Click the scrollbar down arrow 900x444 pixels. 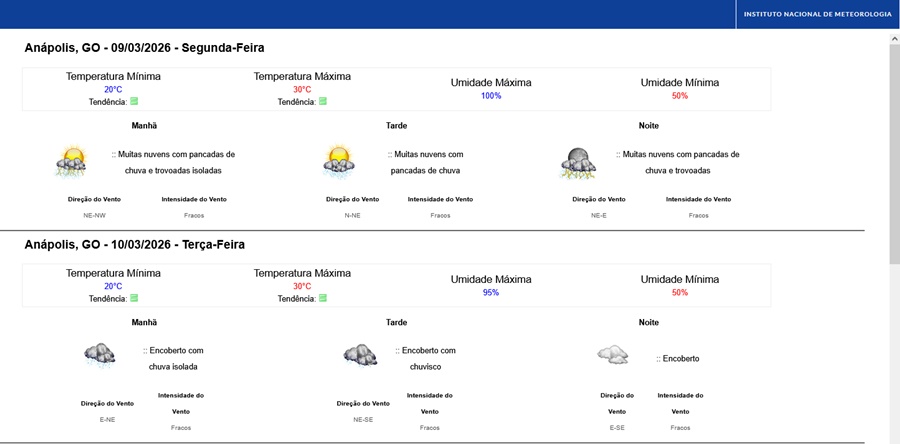coord(894,437)
